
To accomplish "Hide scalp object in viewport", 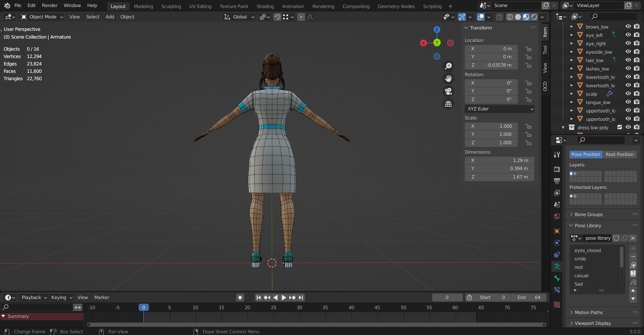I will (628, 94).
